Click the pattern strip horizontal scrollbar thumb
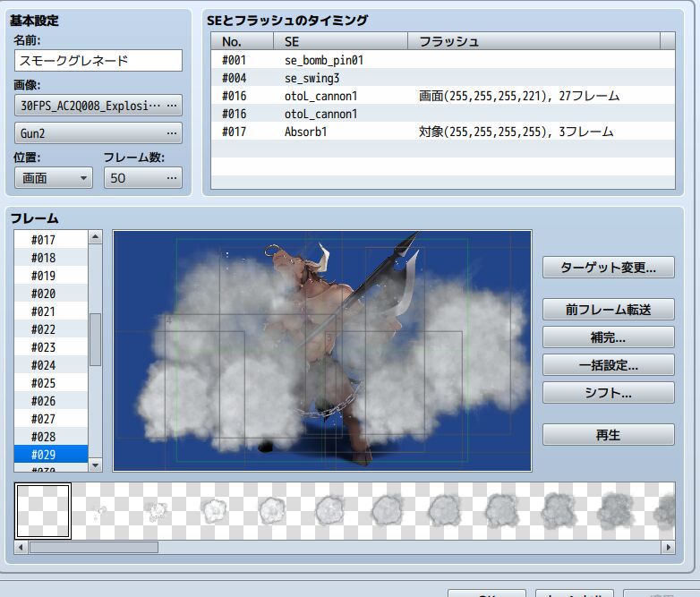The image size is (700, 597). 94,547
